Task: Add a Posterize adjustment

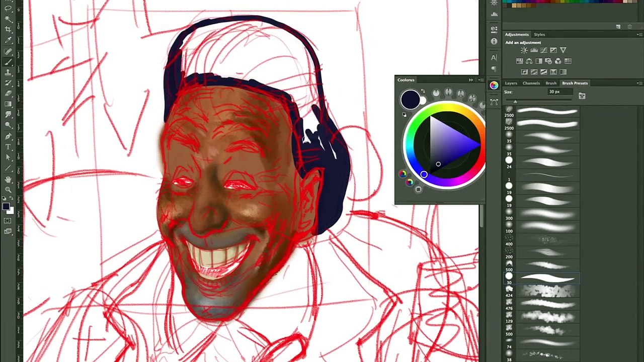Action: (534, 72)
